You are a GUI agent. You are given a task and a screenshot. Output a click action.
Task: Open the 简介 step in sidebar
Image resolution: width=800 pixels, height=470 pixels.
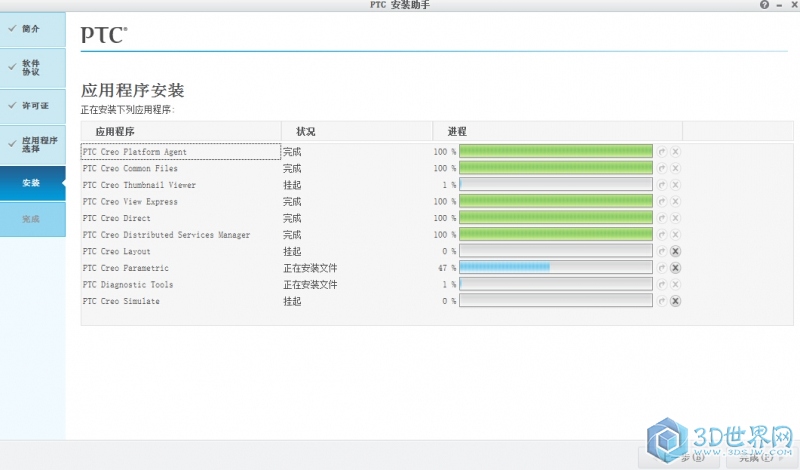coord(32,29)
